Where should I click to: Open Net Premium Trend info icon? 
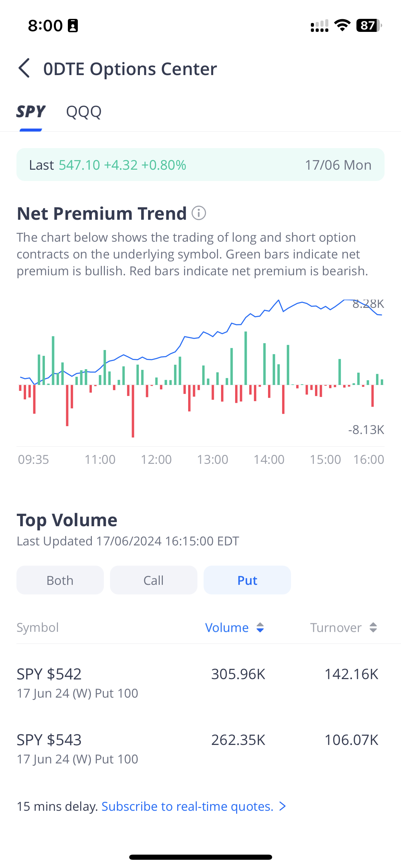[199, 213]
